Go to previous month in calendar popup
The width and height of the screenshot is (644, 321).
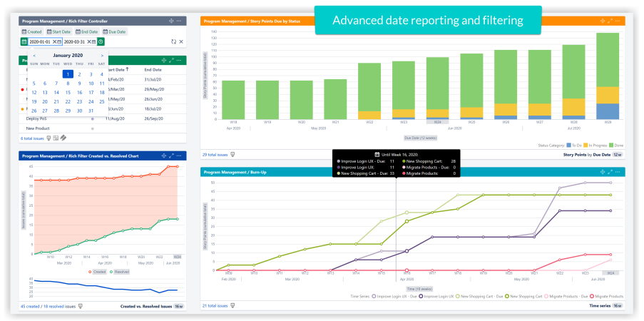pos(34,55)
